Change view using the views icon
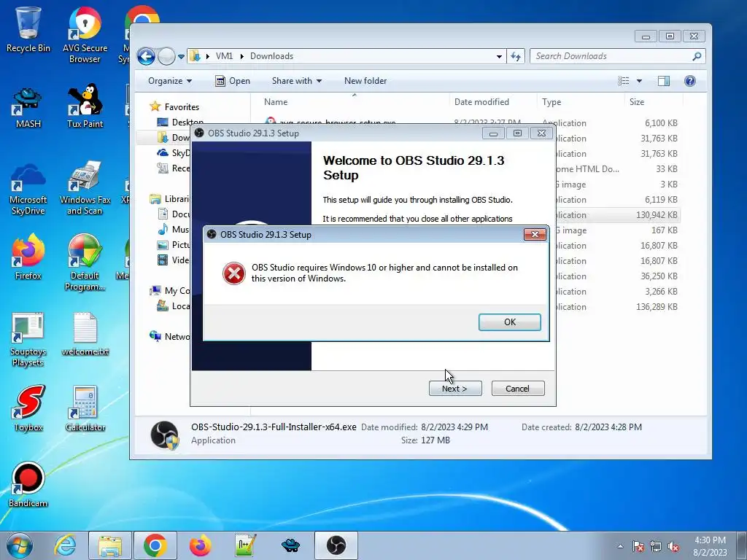 [624, 81]
